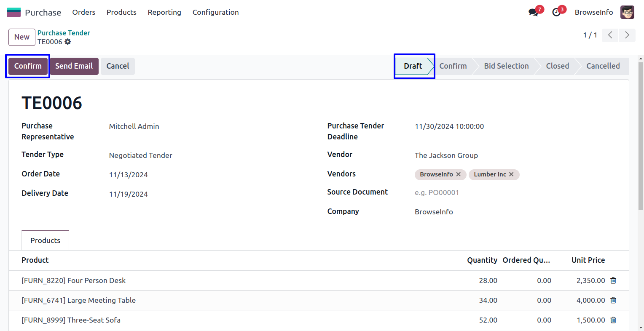Viewport: 644px width, 331px height.
Task: Switch to the Products tab
Action: pyautogui.click(x=45, y=240)
